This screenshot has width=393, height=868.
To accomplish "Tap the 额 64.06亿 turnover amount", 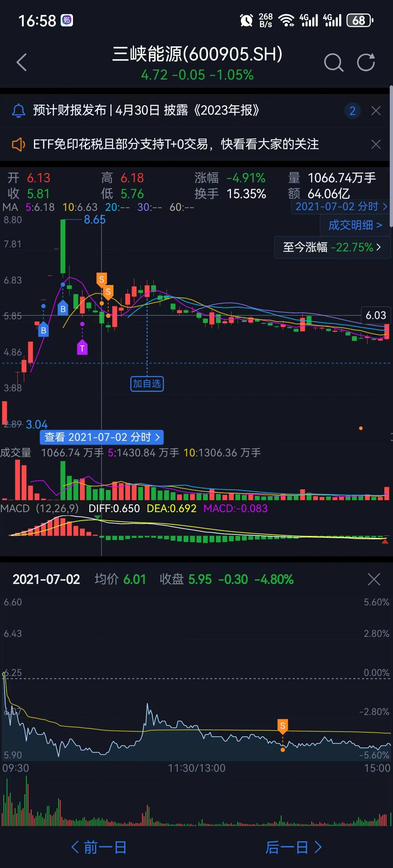I will click(319, 194).
